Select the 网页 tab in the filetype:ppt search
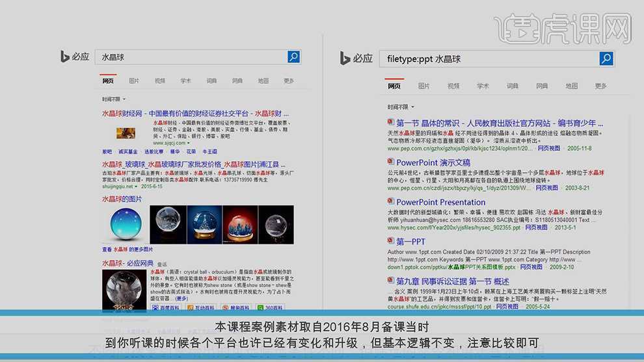Viewport: 644px width, 362px height. coord(394,86)
